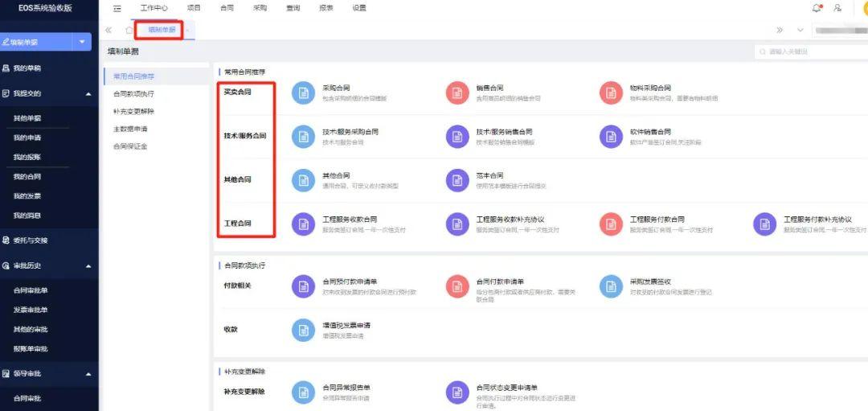868x411 pixels.
Task: Open 委托与交接 in the sidebar
Action: pos(31,240)
